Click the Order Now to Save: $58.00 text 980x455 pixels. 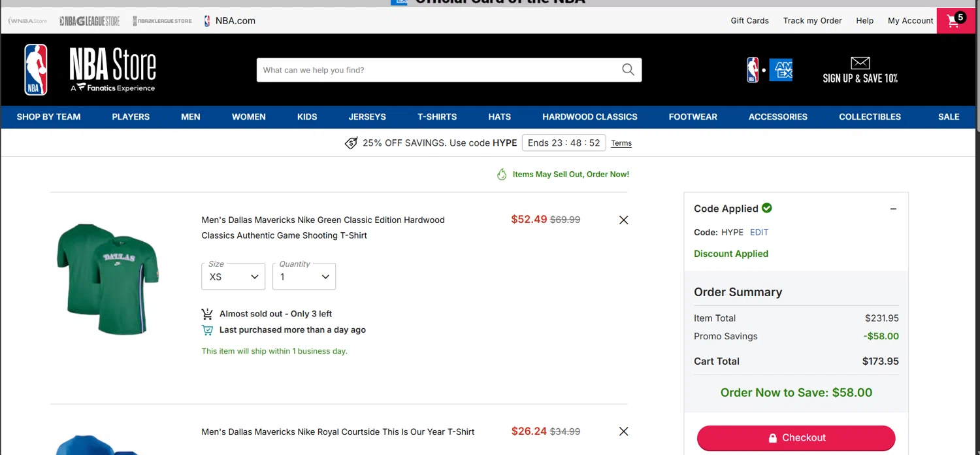coord(796,392)
